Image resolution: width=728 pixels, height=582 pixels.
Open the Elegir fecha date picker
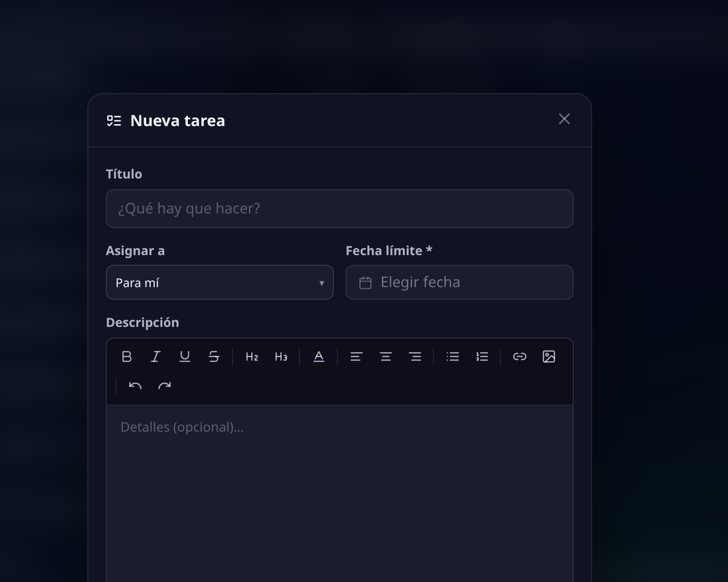tap(460, 282)
